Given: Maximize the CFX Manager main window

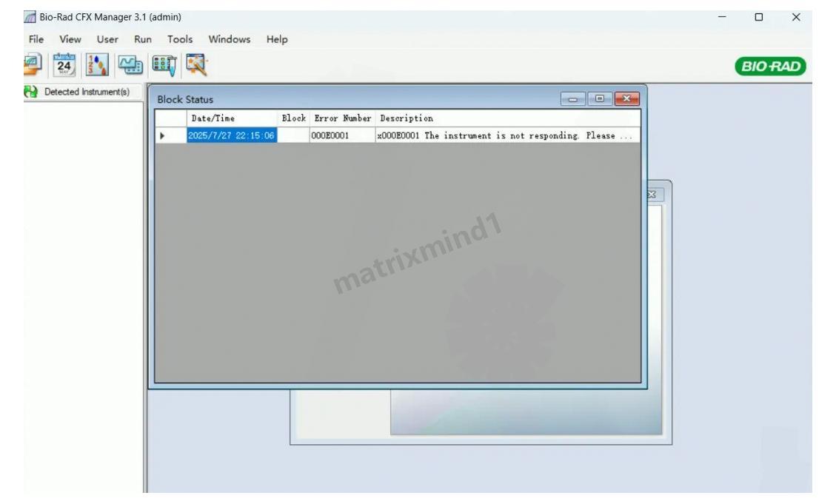Looking at the screenshot, I should tap(759, 17).
